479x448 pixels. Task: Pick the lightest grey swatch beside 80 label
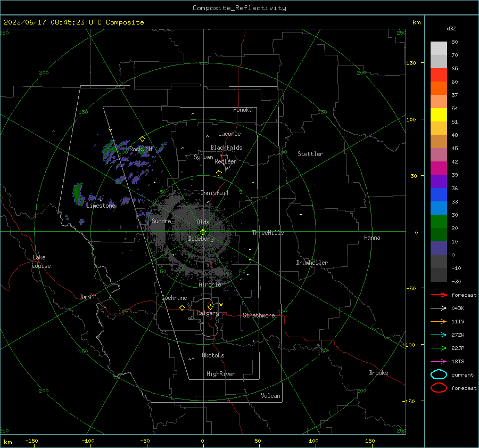[x=439, y=48]
